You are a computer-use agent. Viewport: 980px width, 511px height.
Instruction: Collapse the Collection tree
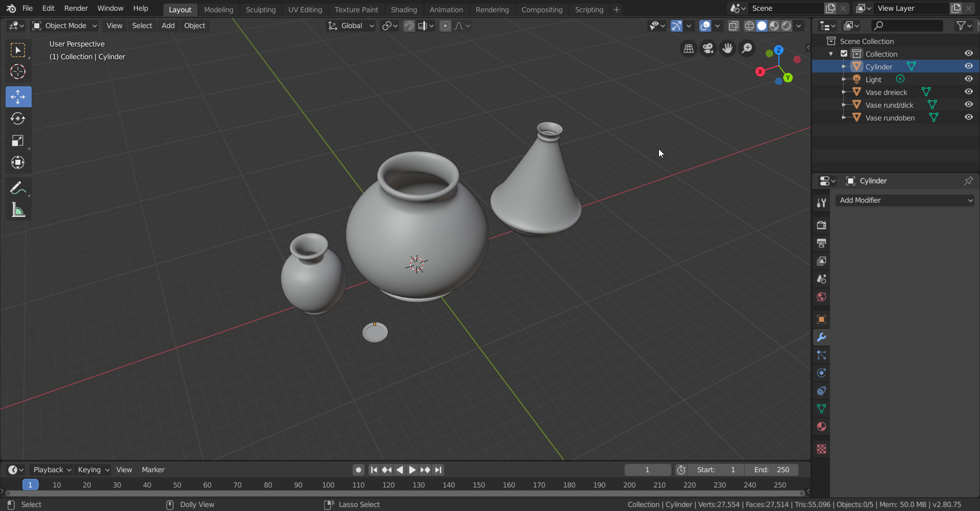click(x=831, y=54)
